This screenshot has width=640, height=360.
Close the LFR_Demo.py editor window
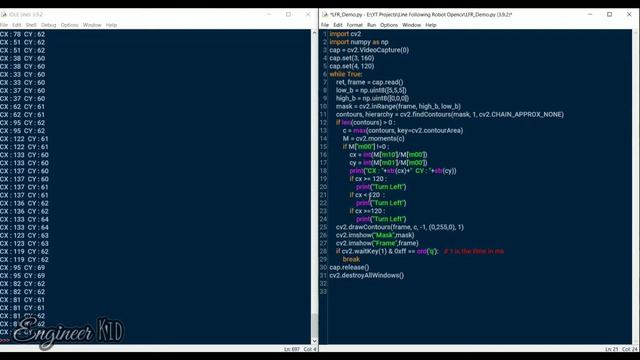tap(629, 14)
